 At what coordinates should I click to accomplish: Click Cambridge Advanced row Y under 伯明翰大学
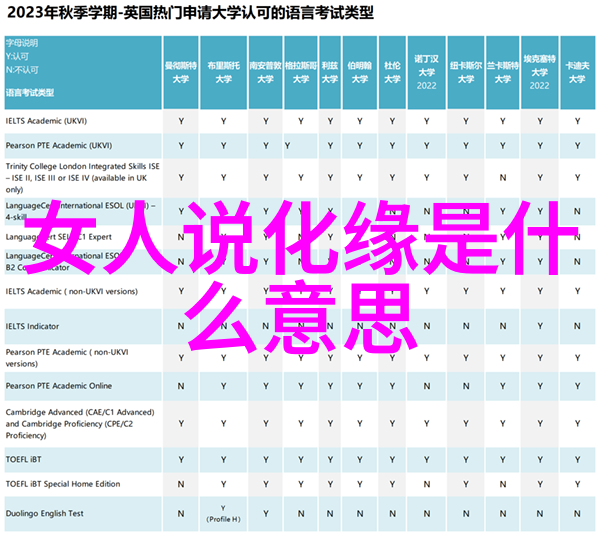[360, 424]
